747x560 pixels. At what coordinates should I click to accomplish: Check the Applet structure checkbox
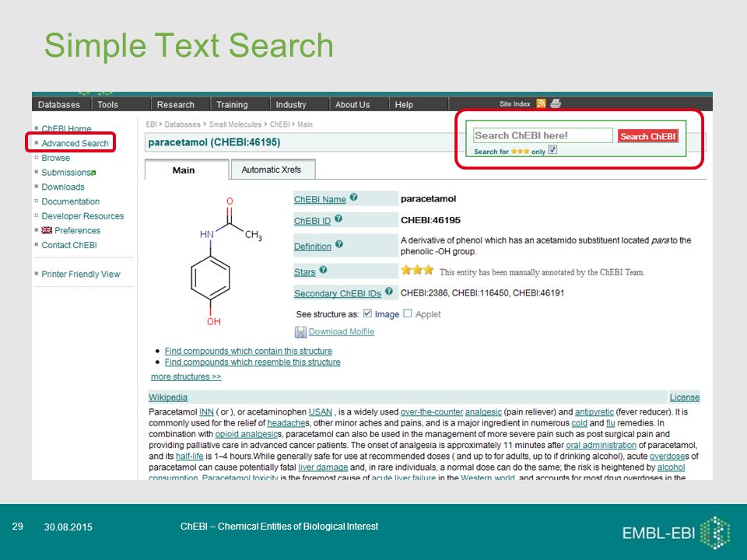(x=407, y=313)
